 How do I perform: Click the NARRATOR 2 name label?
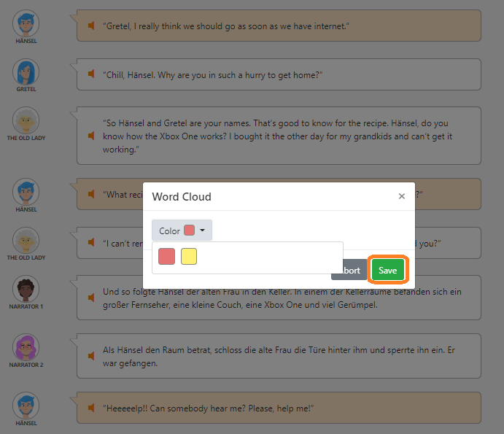(26, 365)
